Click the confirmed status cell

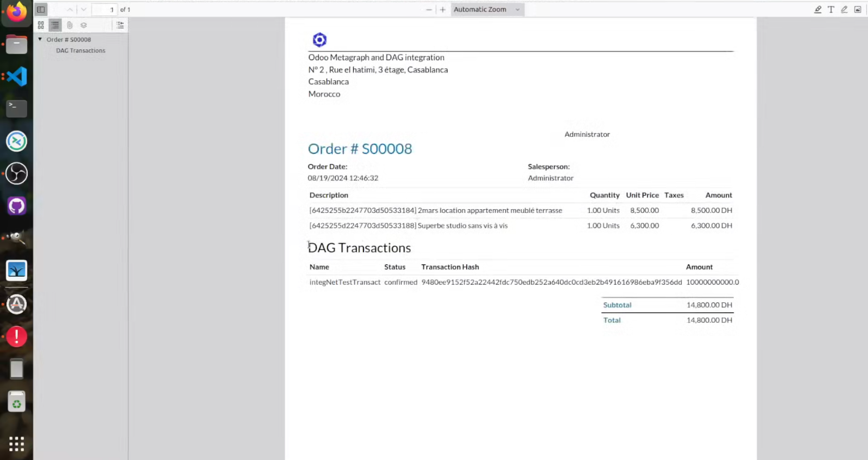pyautogui.click(x=400, y=282)
